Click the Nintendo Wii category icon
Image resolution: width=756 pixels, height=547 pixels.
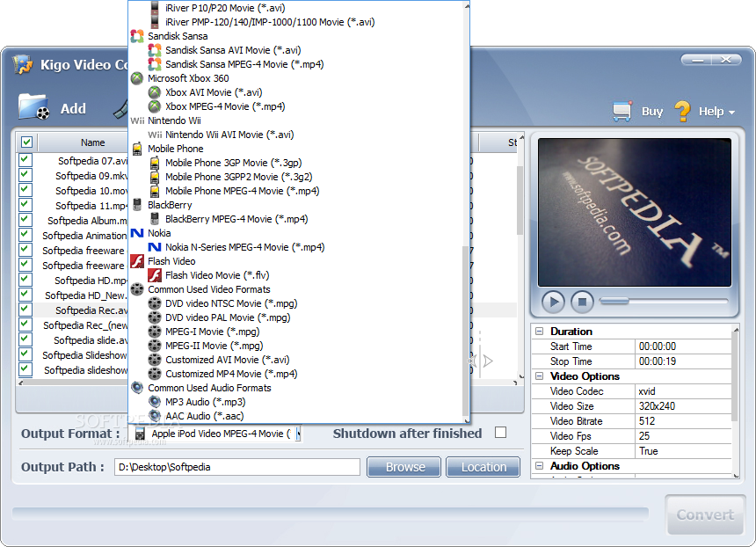(x=137, y=120)
